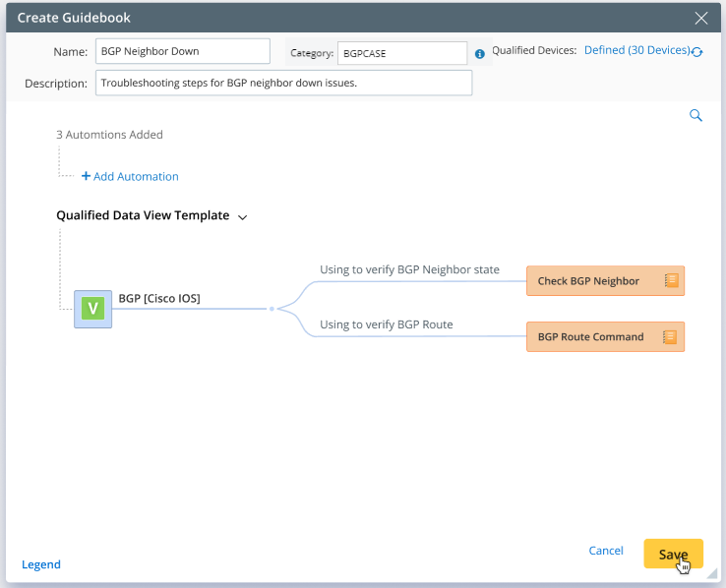Click the branch connector dot on the tree

(x=272, y=309)
